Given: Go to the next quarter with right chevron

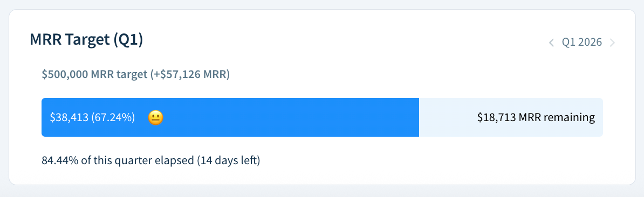Looking at the screenshot, I should coord(612,42).
